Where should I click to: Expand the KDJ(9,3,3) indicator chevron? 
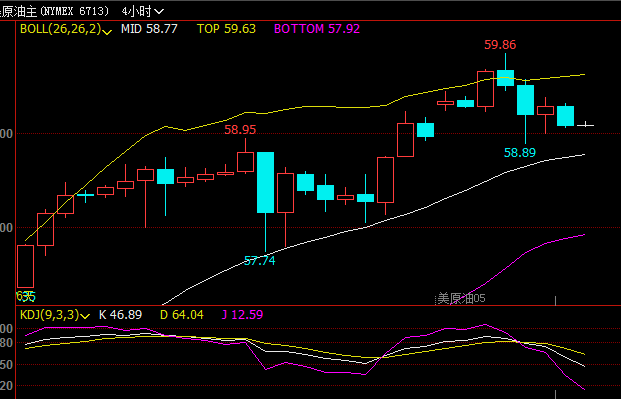85,317
